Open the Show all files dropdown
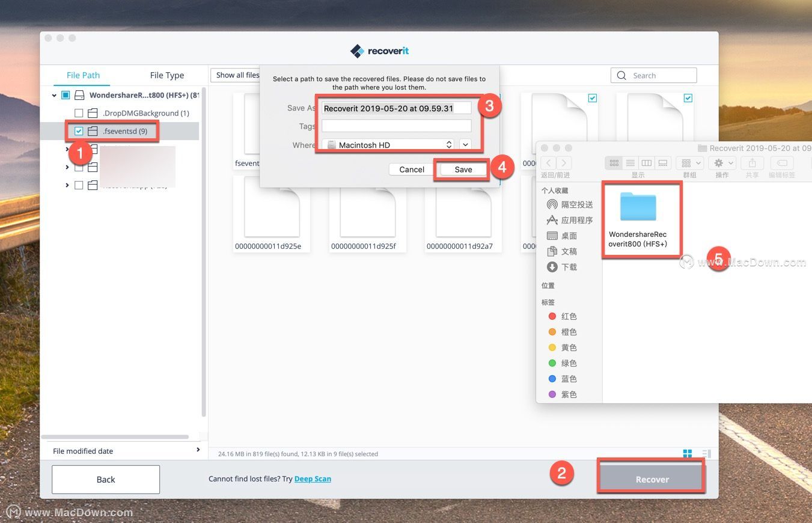This screenshot has width=812, height=523. [x=236, y=75]
